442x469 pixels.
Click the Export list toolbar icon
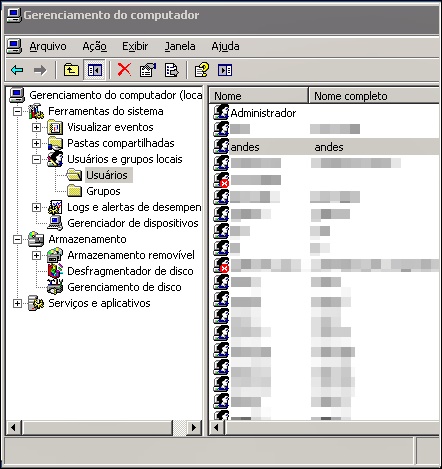tap(171, 70)
